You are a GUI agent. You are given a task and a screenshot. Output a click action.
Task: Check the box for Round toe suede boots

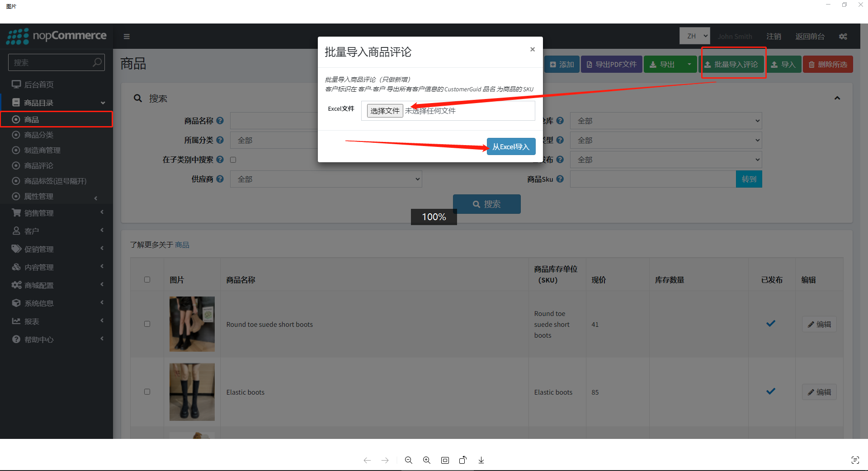[147, 324]
